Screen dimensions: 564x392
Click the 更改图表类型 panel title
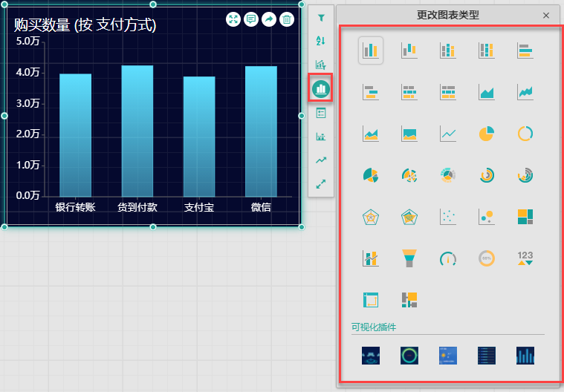pyautogui.click(x=448, y=15)
